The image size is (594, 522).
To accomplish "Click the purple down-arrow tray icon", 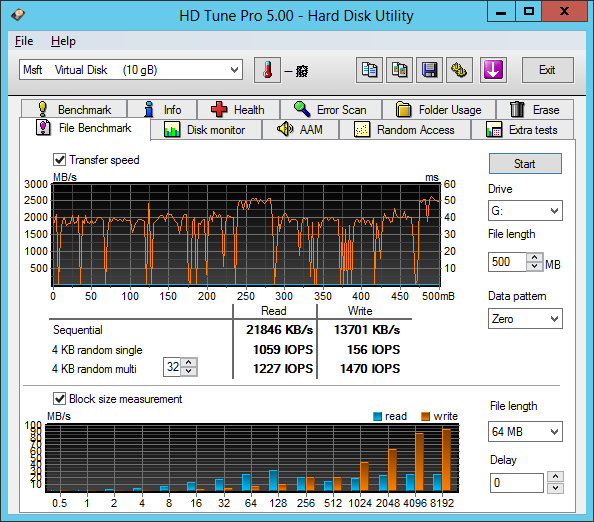I will tap(493, 70).
